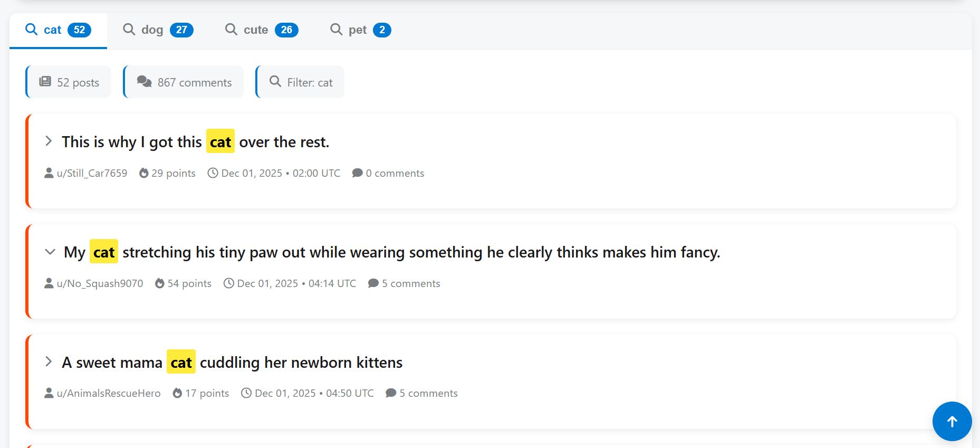
Task: Click the 5 comments link under mama cat post
Action: click(x=428, y=393)
